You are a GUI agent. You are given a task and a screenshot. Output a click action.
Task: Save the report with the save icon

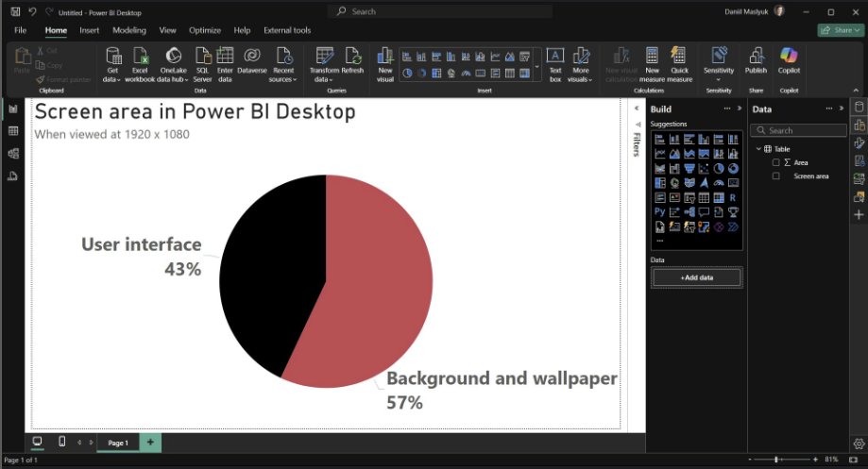tap(15, 11)
